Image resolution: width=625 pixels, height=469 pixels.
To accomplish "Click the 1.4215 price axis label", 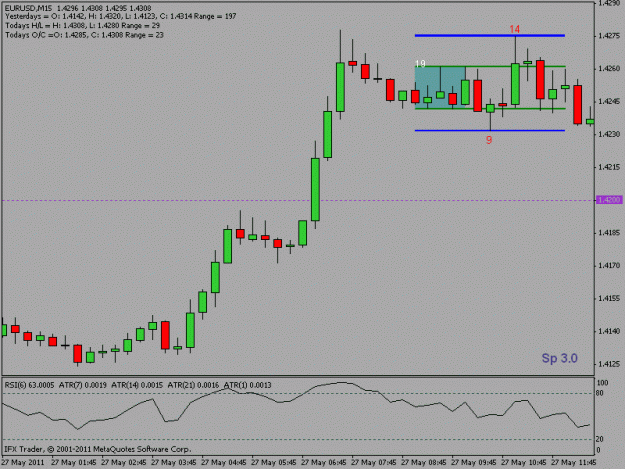I will pos(609,167).
